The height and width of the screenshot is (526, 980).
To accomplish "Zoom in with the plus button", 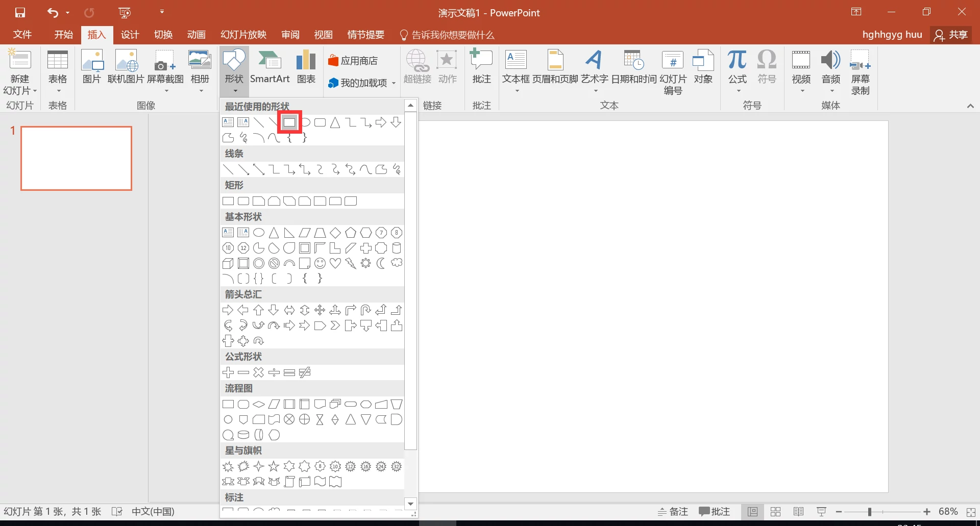I will pyautogui.click(x=927, y=512).
